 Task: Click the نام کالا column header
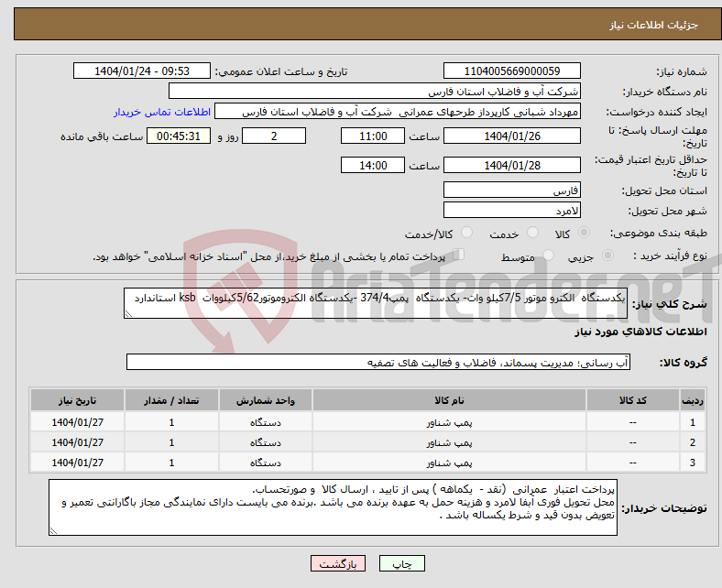[449, 400]
